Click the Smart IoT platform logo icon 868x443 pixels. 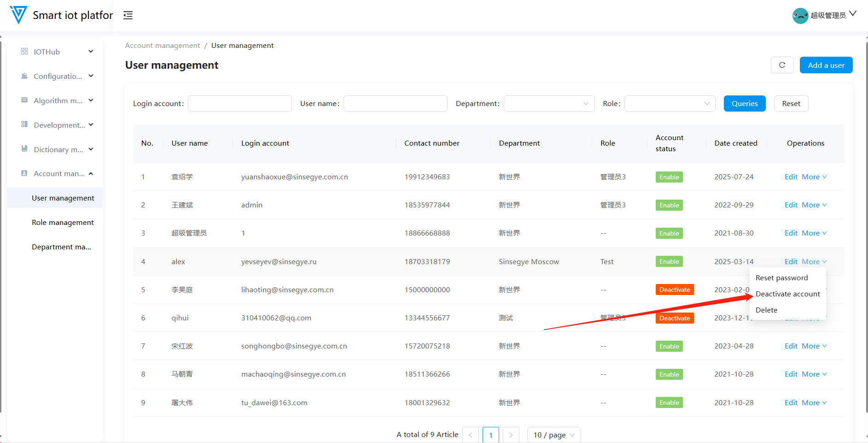[18, 15]
